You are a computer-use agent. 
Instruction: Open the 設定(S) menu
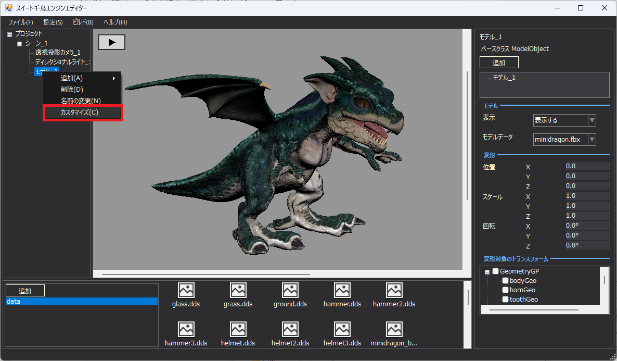point(53,22)
